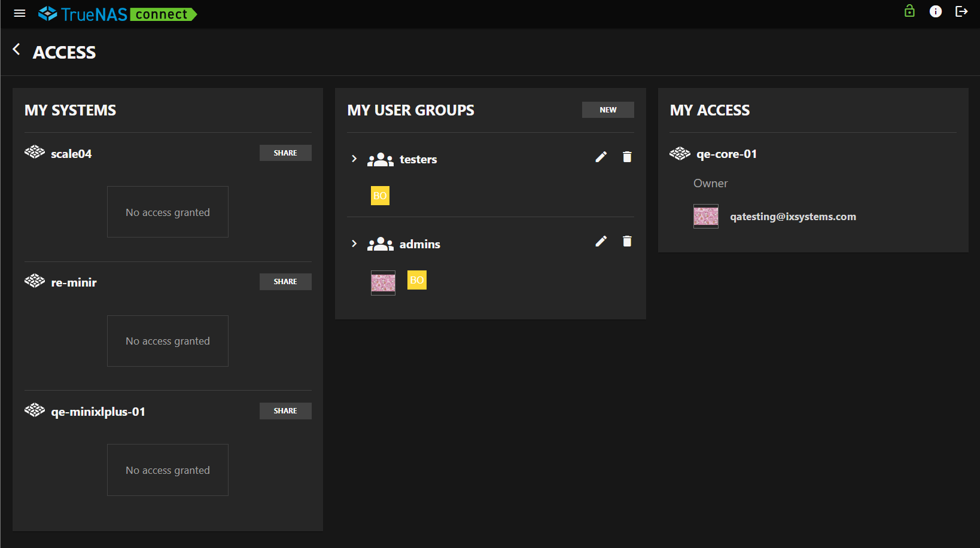Delete the admins user group
Screen dimensions: 980x548
[x=627, y=241]
